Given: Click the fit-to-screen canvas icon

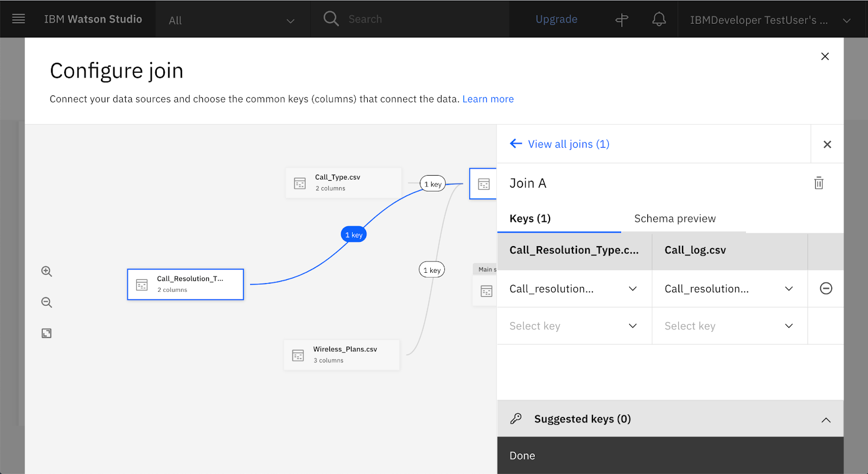Looking at the screenshot, I should pyautogui.click(x=47, y=333).
